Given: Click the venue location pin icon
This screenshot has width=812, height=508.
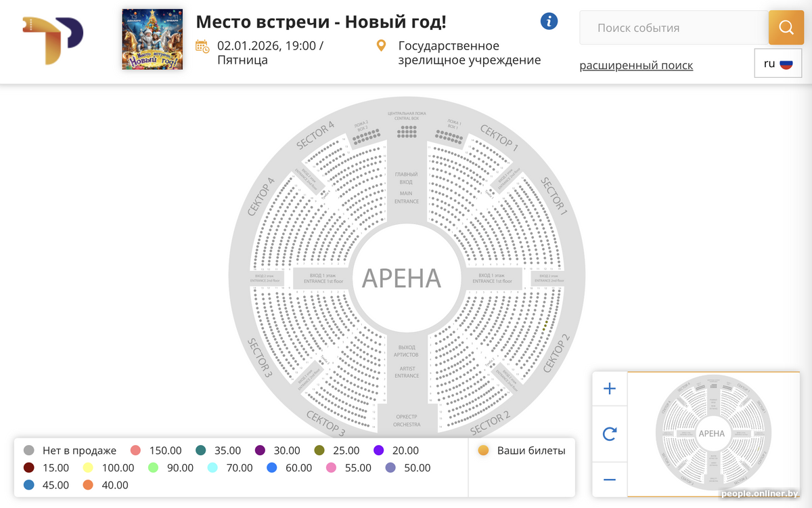Looking at the screenshot, I should pyautogui.click(x=381, y=46).
